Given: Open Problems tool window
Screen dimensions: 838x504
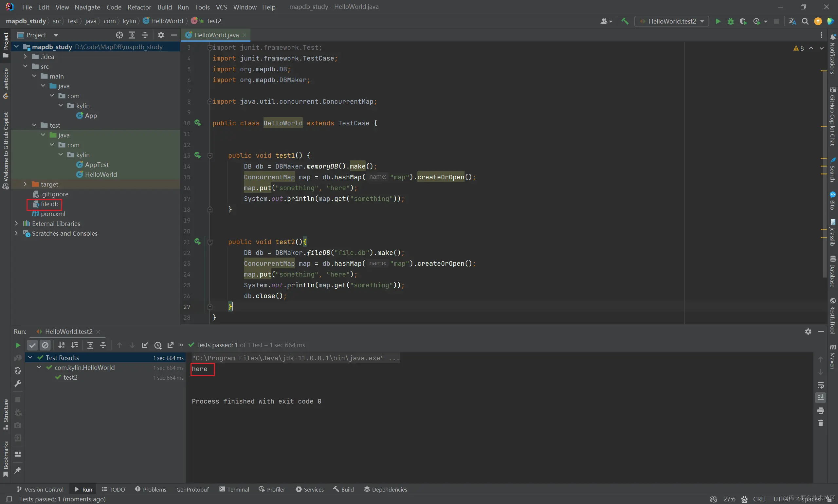Looking at the screenshot, I should click(x=151, y=489).
